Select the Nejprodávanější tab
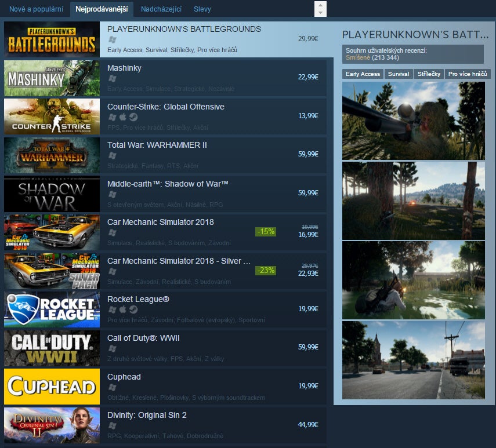This screenshot has width=496, height=448. point(102,9)
